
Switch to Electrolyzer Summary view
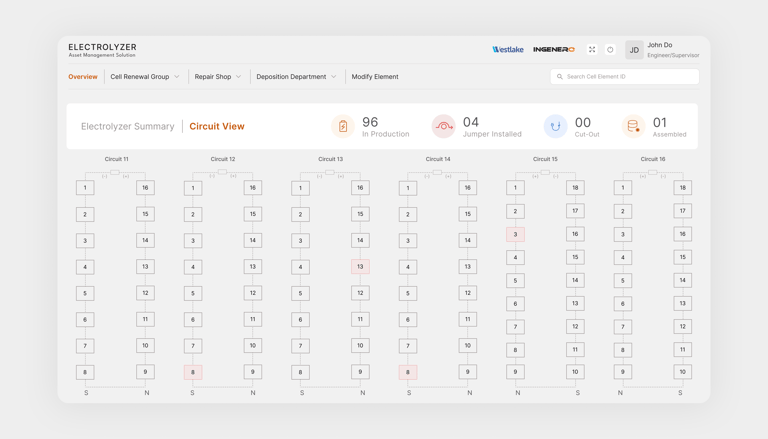[x=127, y=127]
